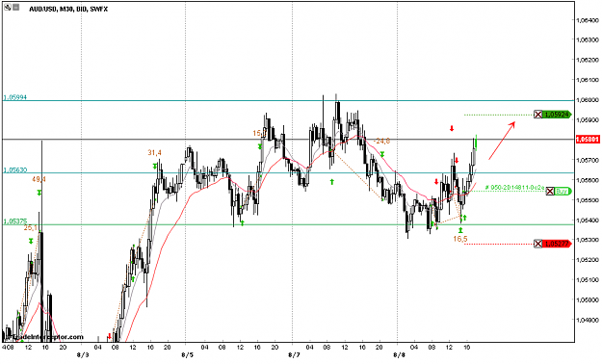Select the 1,05994 resistance level label
The image size is (602, 364).
tap(15, 97)
